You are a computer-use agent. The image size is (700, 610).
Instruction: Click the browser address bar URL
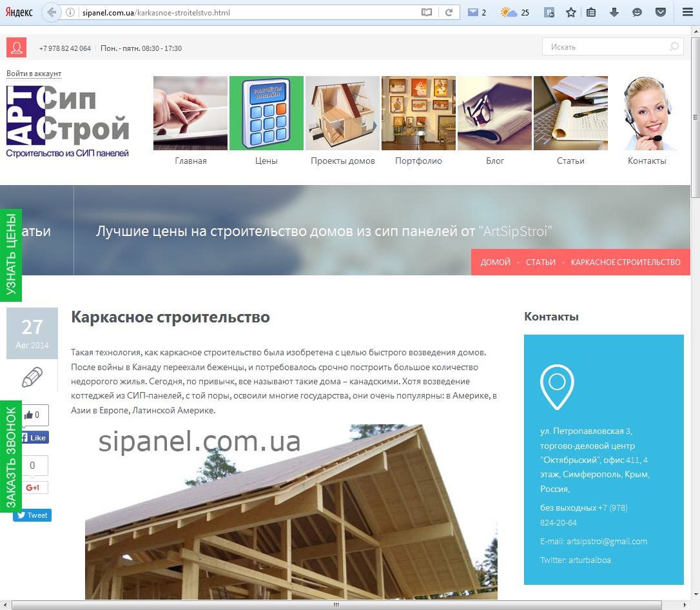[156, 12]
